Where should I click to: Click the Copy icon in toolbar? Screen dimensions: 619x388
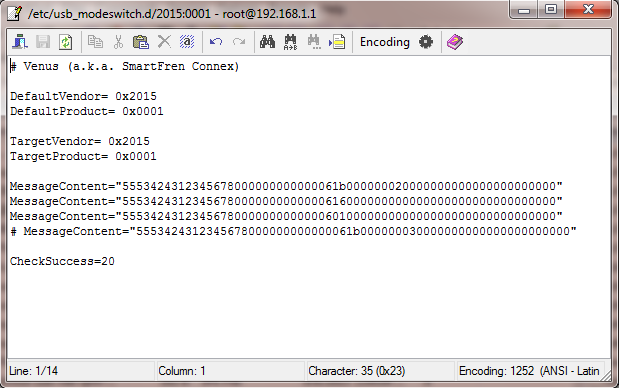95,41
